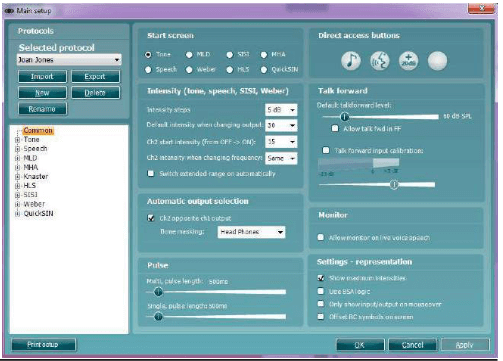Click the musical note direct access button
503x361 pixels.
tap(351, 61)
